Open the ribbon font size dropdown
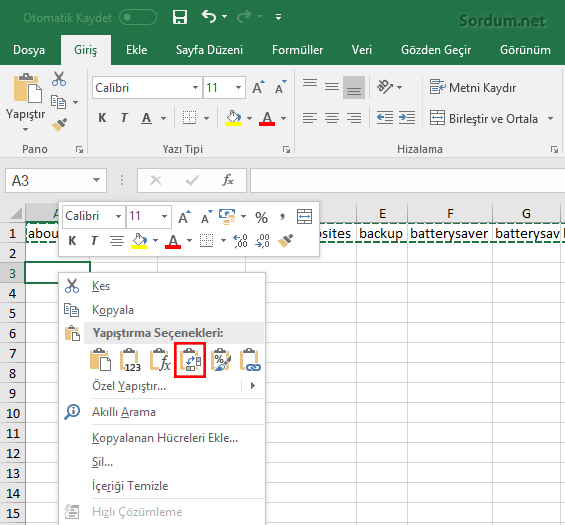 click(239, 88)
